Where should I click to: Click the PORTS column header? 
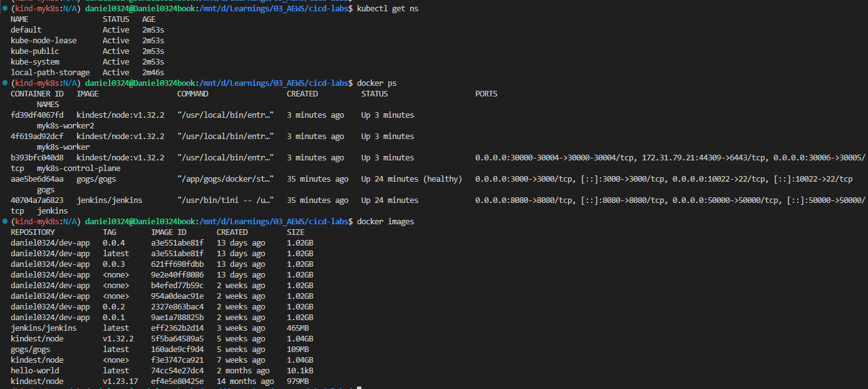click(x=486, y=94)
